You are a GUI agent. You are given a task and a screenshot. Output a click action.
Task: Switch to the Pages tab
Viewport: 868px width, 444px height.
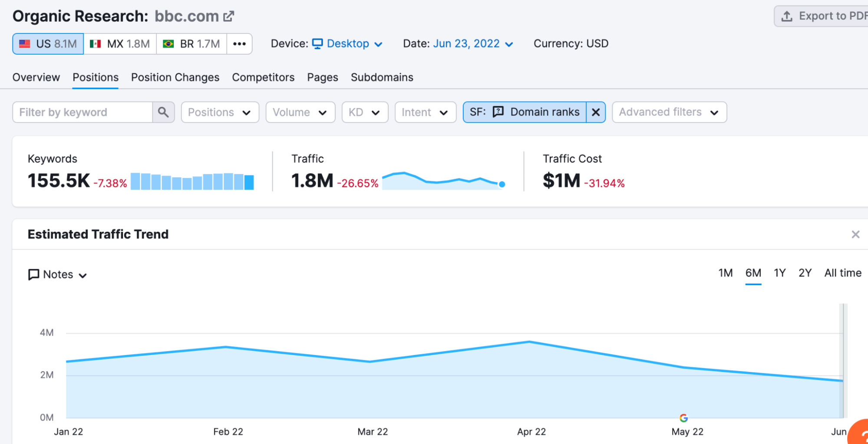pos(323,77)
